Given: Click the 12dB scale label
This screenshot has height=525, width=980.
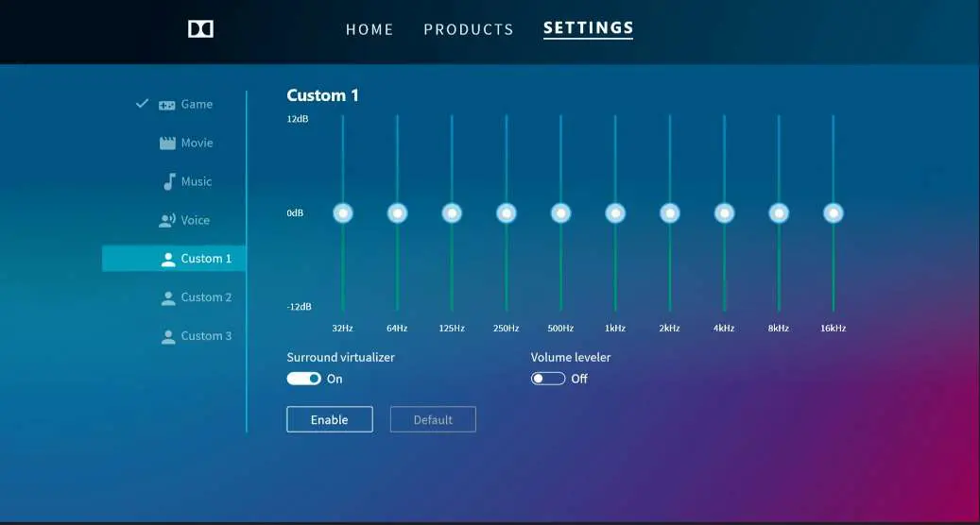Looking at the screenshot, I should [x=298, y=119].
